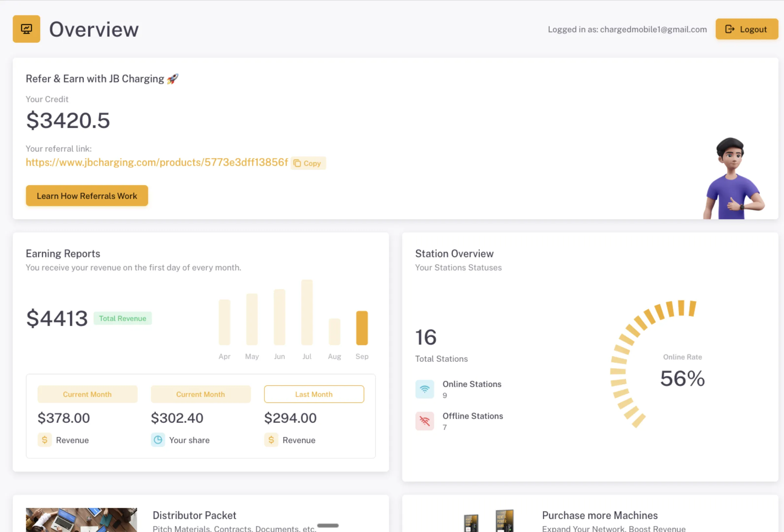The image size is (784, 532).
Task: Select the Jul bar in the earnings chart
Action: click(x=307, y=312)
